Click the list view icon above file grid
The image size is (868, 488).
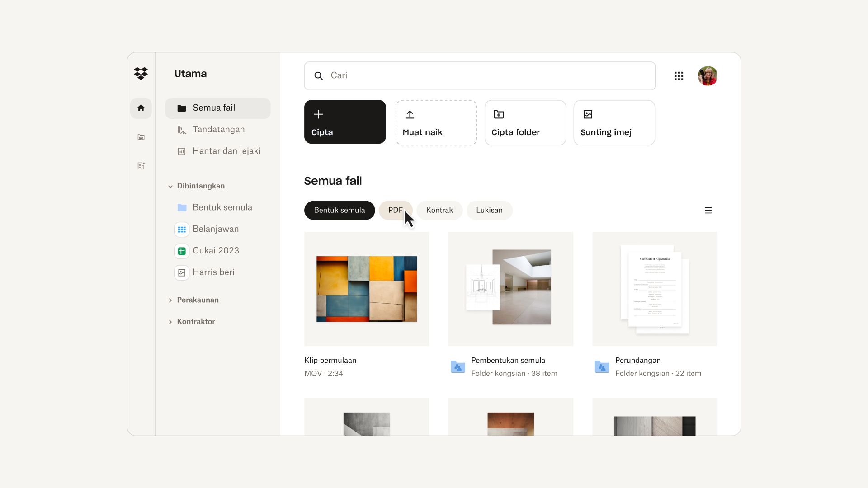(x=708, y=210)
